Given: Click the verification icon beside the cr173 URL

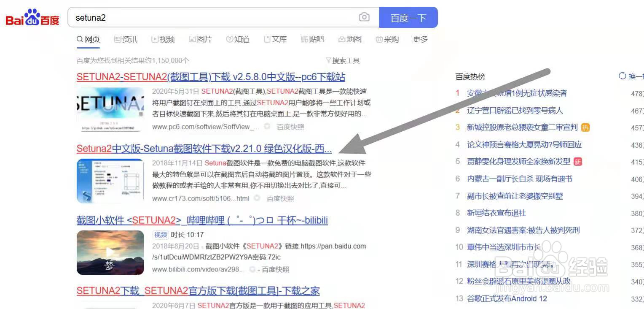Looking at the screenshot, I should tap(257, 198).
